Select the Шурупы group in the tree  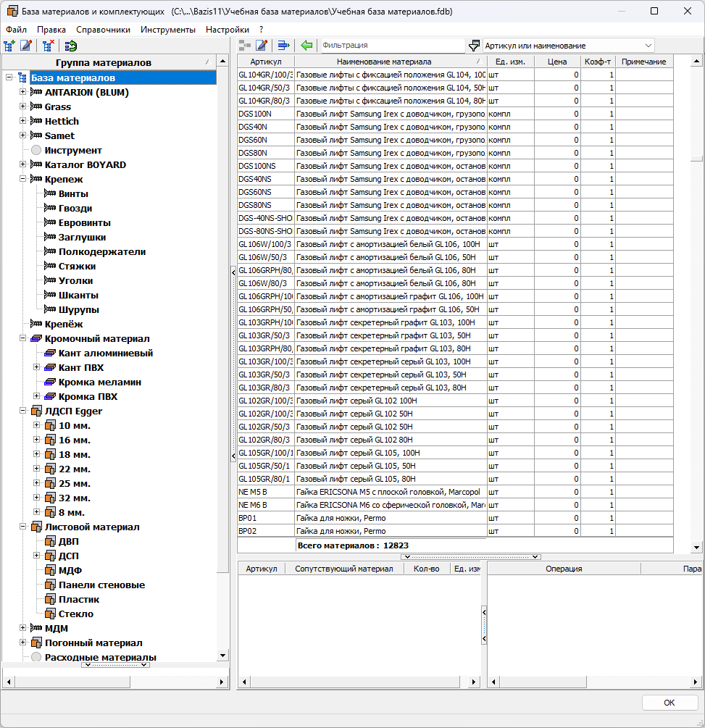tap(78, 309)
